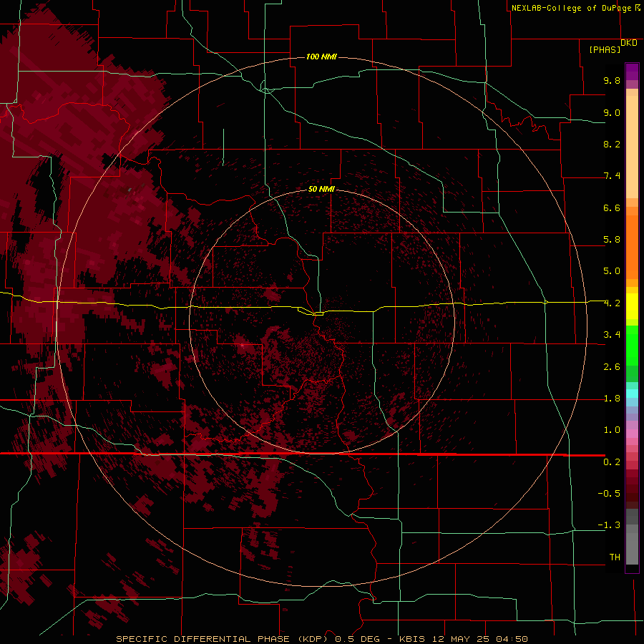Click the 2.6 legend value
The image size is (644, 644).
[612, 367]
